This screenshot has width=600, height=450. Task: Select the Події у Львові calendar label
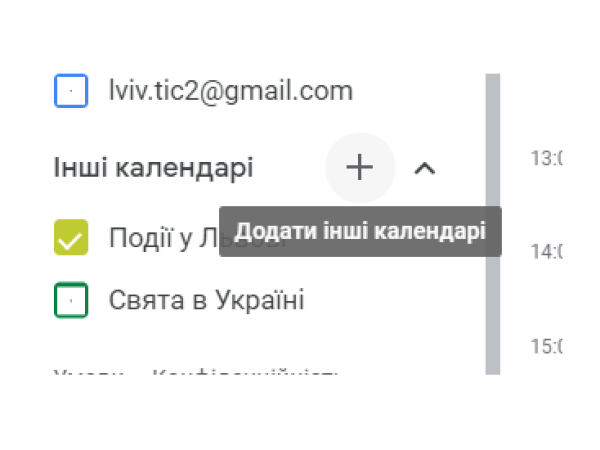point(164,238)
